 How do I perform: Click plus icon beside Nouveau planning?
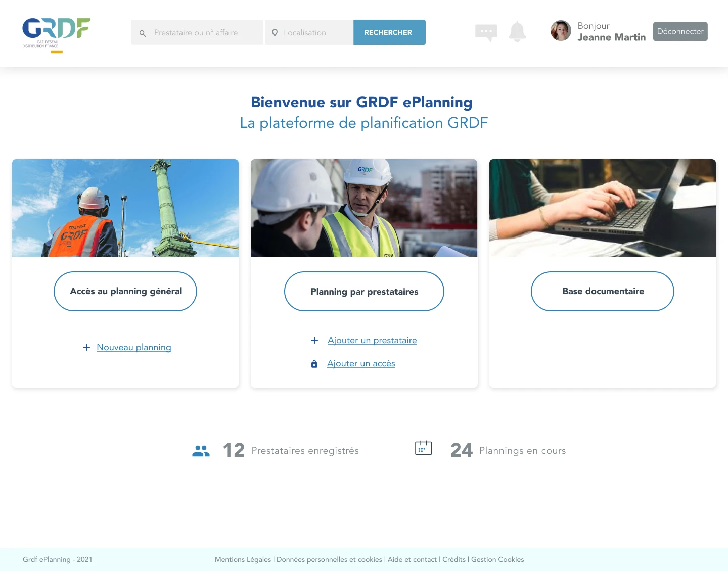pyautogui.click(x=86, y=347)
